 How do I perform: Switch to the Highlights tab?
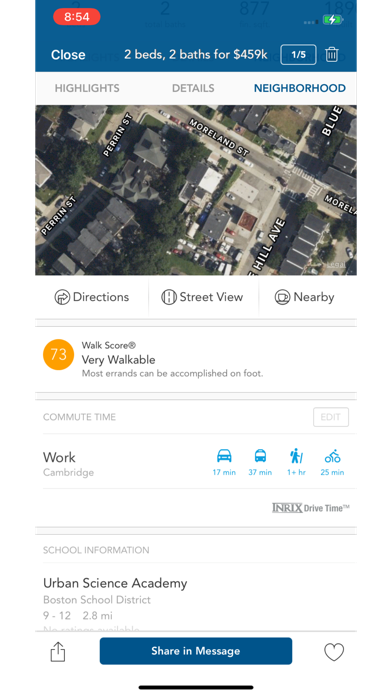[x=87, y=88]
